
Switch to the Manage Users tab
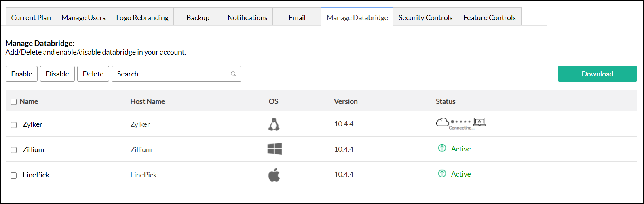pyautogui.click(x=83, y=18)
